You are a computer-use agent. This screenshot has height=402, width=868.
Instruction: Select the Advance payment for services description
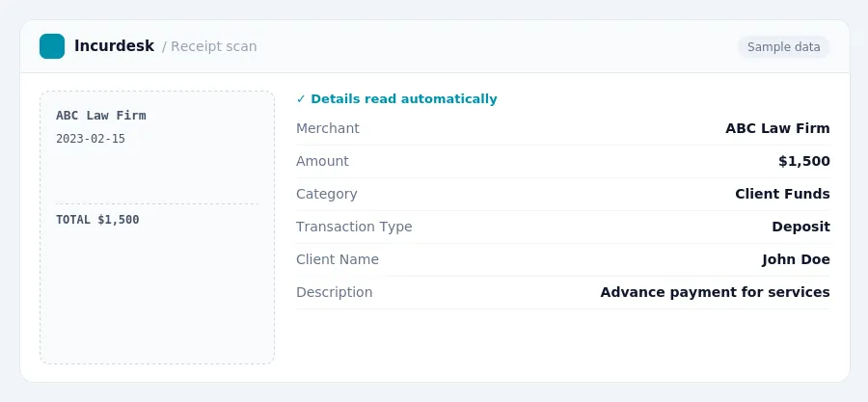pyautogui.click(x=715, y=292)
